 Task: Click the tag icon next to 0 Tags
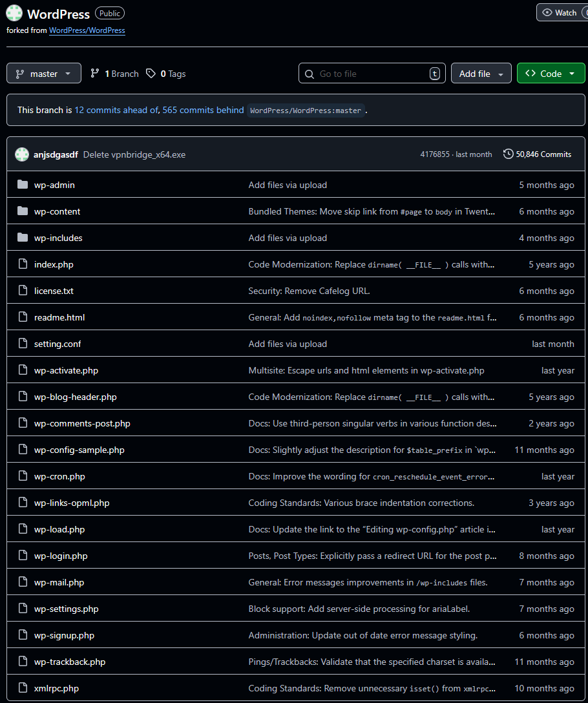pyautogui.click(x=151, y=74)
